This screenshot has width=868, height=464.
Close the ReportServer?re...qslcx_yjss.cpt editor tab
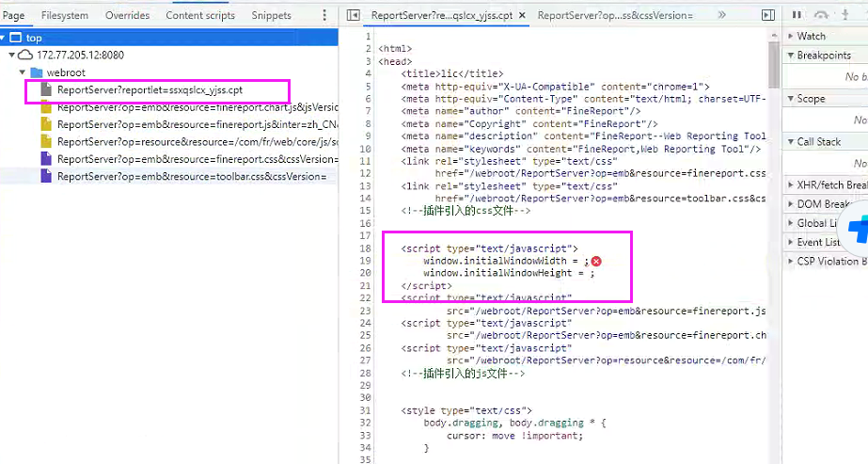point(522,15)
